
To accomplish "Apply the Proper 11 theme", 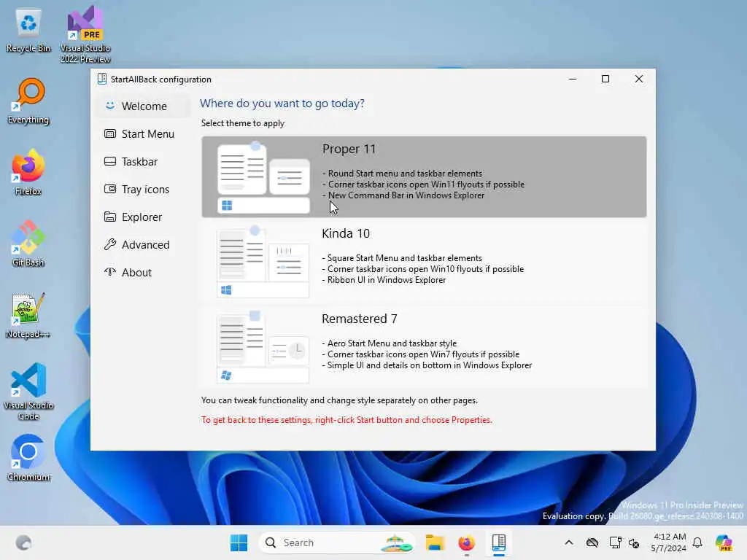I will click(424, 176).
